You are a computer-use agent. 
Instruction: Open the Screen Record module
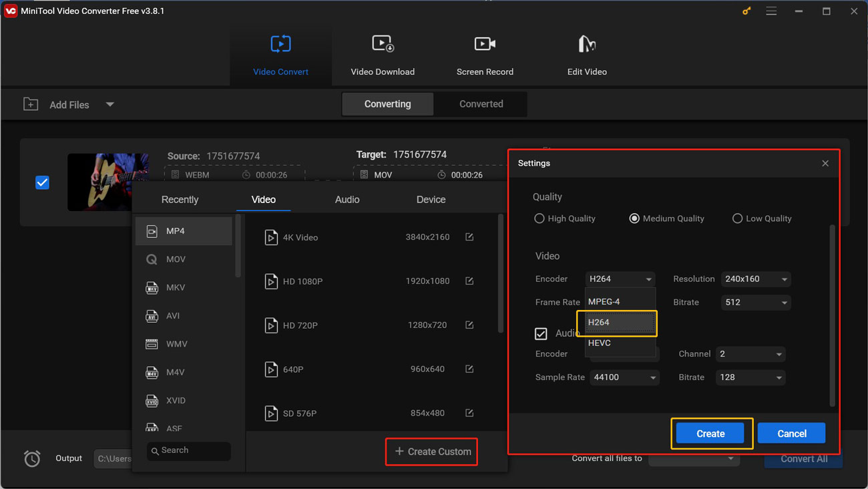pyautogui.click(x=485, y=55)
